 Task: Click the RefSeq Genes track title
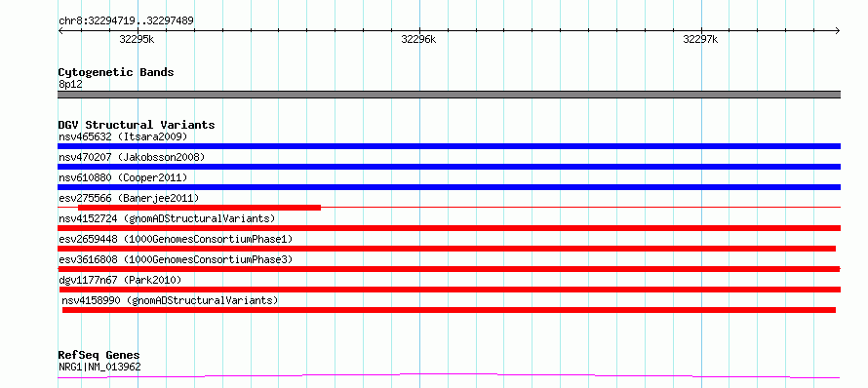pyautogui.click(x=99, y=355)
